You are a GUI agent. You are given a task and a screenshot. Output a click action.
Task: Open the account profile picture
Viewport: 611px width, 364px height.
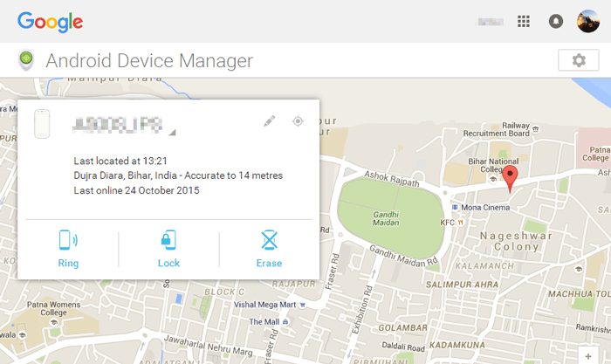click(588, 21)
